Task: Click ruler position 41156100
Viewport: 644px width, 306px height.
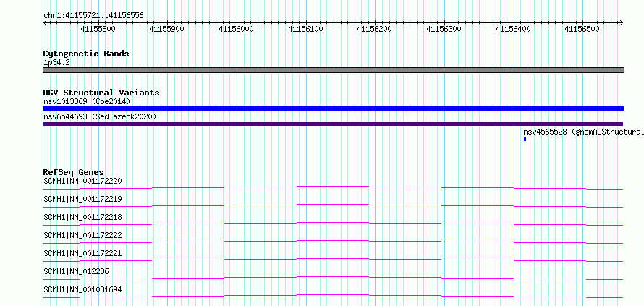Action: pos(305,29)
